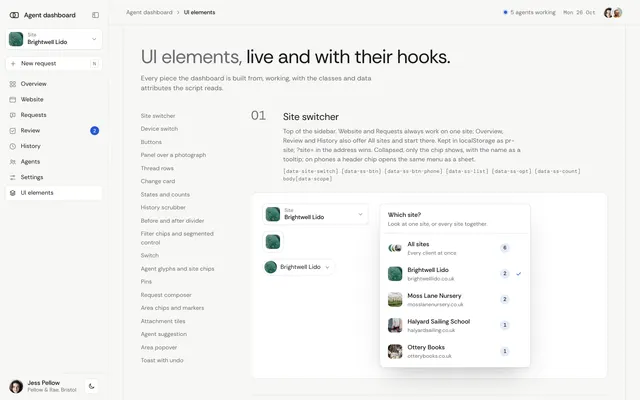Open the demo Brightwell Lido site switcher dropdown
Image resolution: width=640 pixels, height=400 pixels.
tap(315, 214)
